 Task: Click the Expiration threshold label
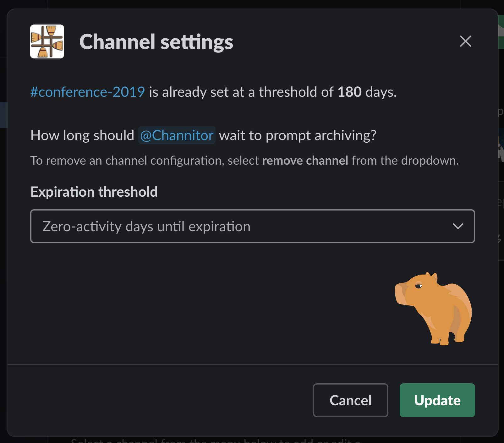point(94,192)
